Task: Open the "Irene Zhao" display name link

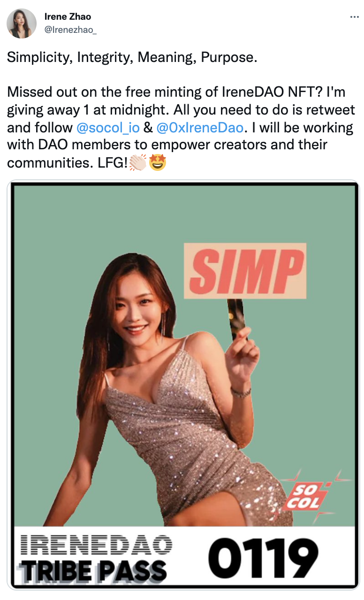Action: 68,16
